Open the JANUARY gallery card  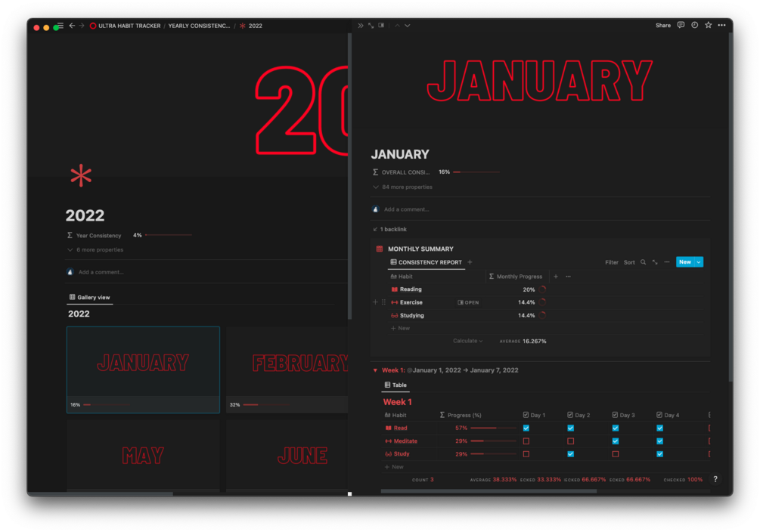click(x=143, y=370)
